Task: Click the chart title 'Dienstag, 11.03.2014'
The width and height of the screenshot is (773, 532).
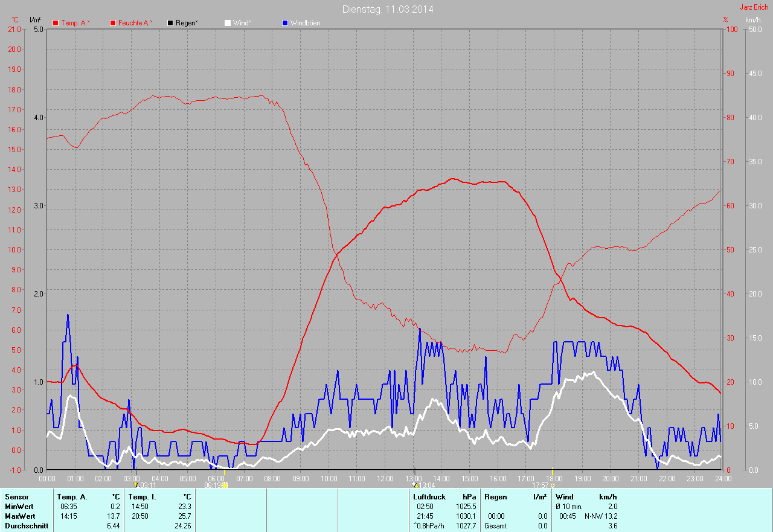Action: coord(388,9)
